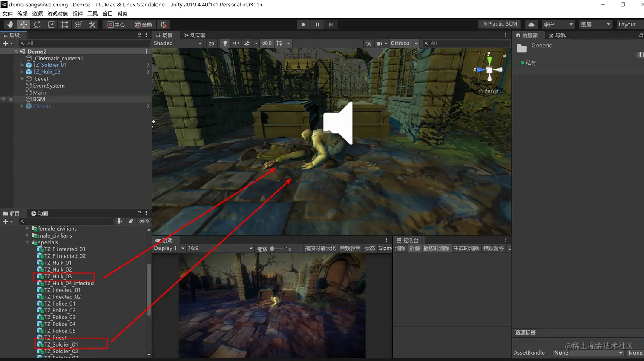Image resolution: width=644 pixels, height=361 pixels.
Task: Click 清除 in console
Action: (400, 248)
